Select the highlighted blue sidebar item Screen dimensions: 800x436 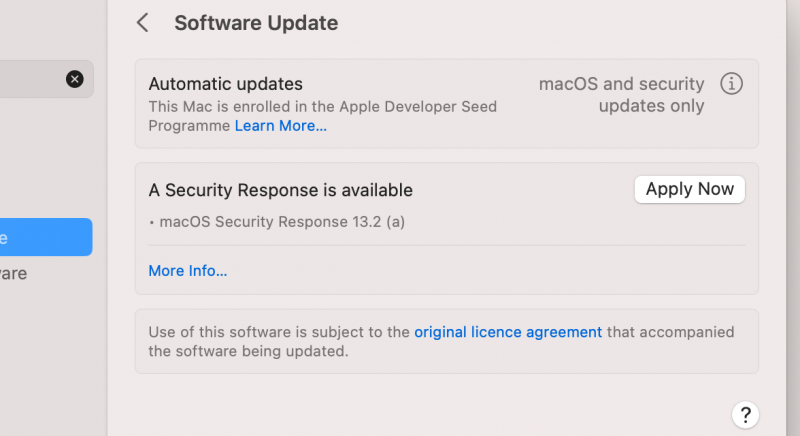tap(45, 237)
